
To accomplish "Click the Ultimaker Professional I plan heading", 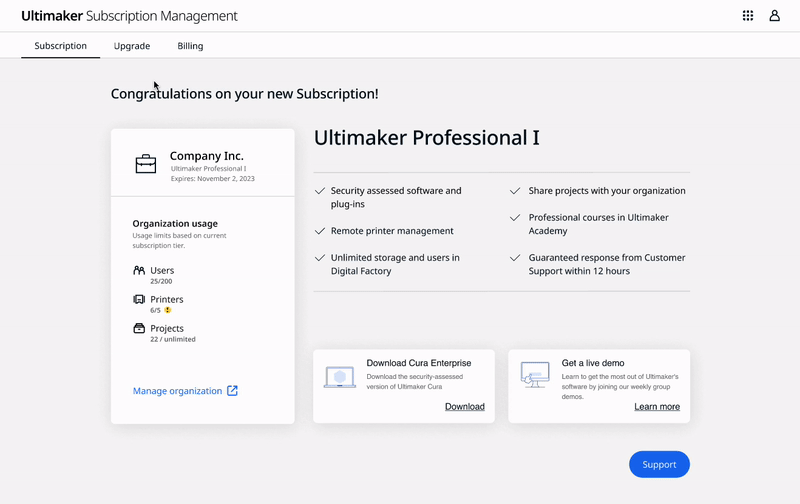I will (x=427, y=138).
